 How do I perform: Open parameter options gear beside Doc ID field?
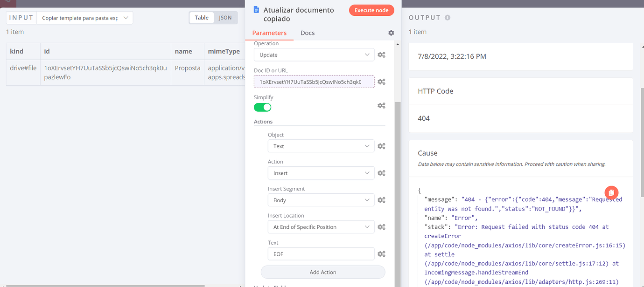click(x=381, y=82)
